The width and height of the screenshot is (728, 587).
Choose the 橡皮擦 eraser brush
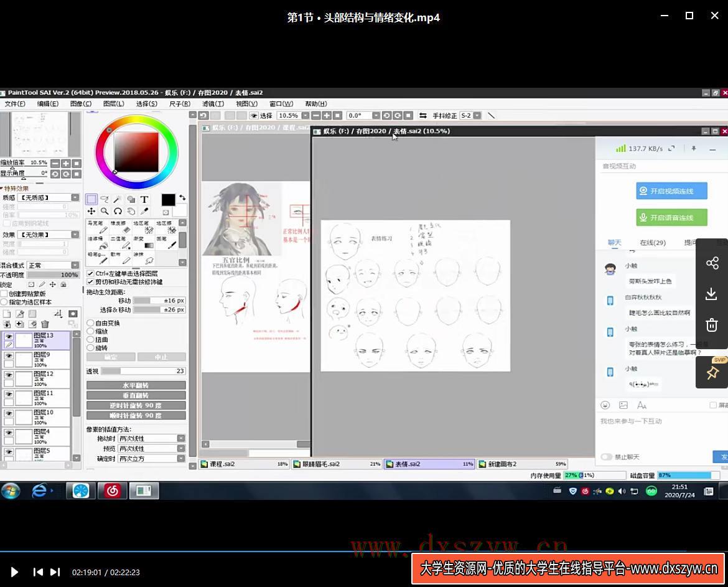tap(120, 227)
